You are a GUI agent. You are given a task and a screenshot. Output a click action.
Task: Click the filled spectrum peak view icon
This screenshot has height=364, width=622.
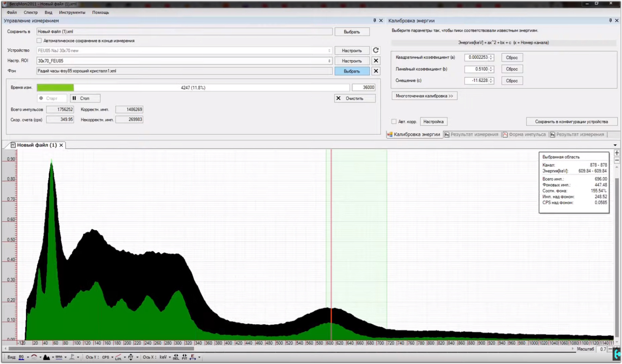coord(46,357)
